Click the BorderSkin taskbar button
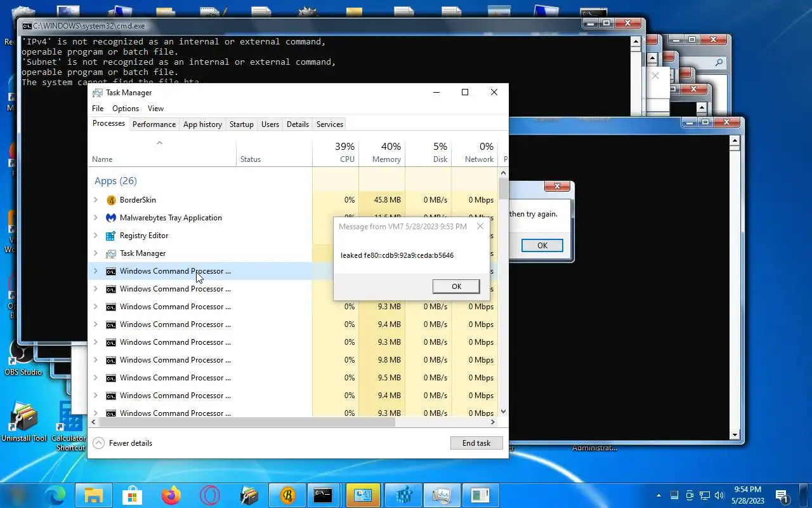812x508 pixels. coord(287,495)
